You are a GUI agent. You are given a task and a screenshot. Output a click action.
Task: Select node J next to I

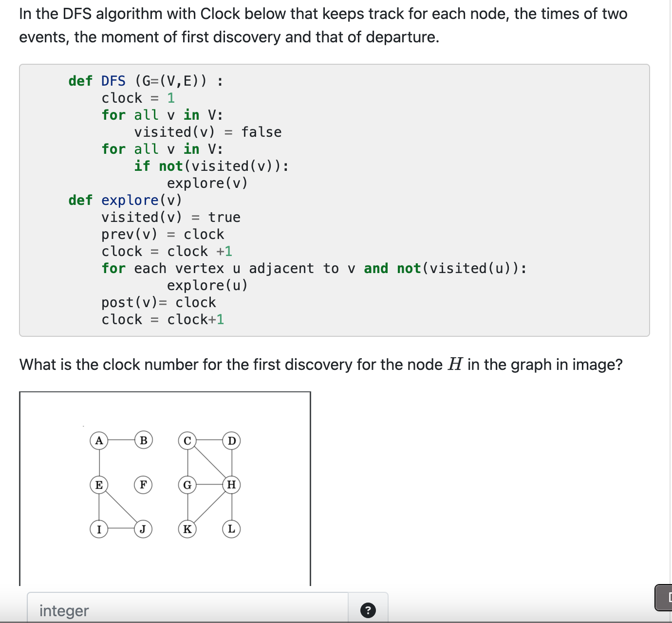[143, 529]
